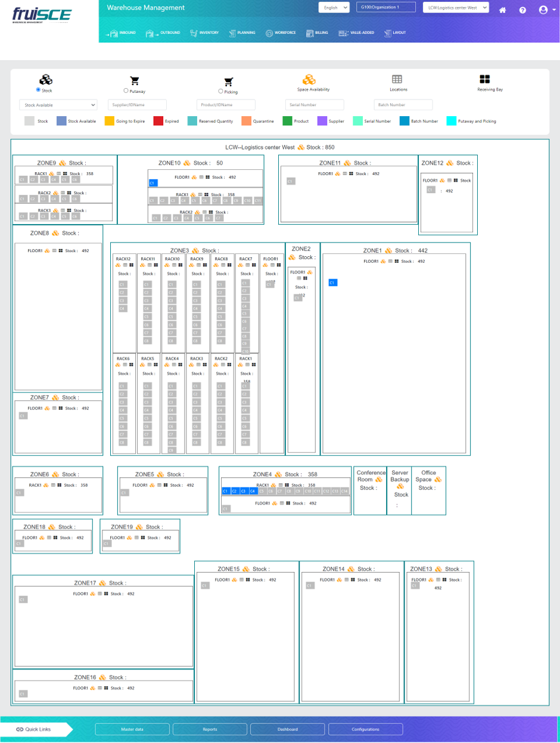This screenshot has height=743, width=560.
Task: Click the Product/IDName input field
Action: (x=226, y=105)
